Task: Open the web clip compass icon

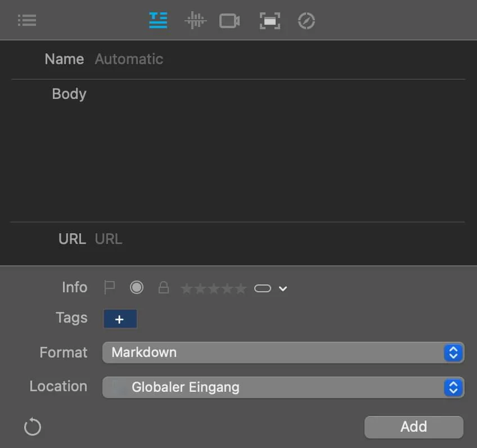Action: (x=306, y=21)
